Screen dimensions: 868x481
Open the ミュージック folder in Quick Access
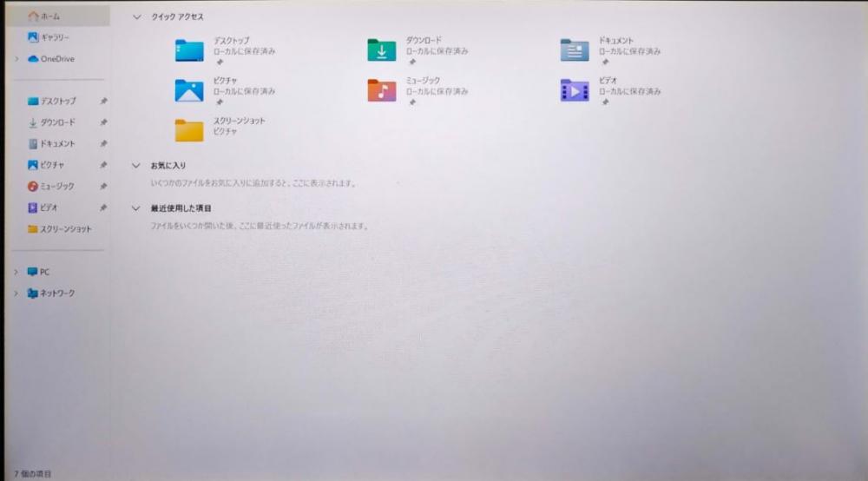pyautogui.click(x=381, y=91)
